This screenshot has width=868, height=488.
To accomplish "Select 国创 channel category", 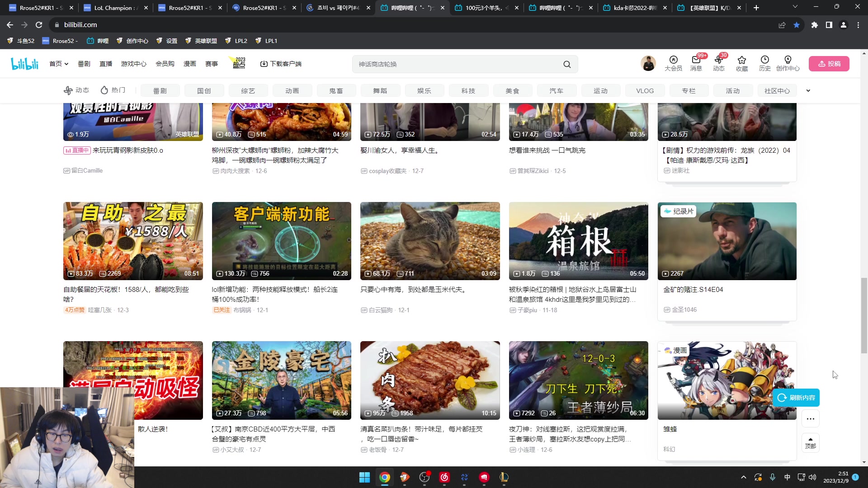I will point(204,91).
